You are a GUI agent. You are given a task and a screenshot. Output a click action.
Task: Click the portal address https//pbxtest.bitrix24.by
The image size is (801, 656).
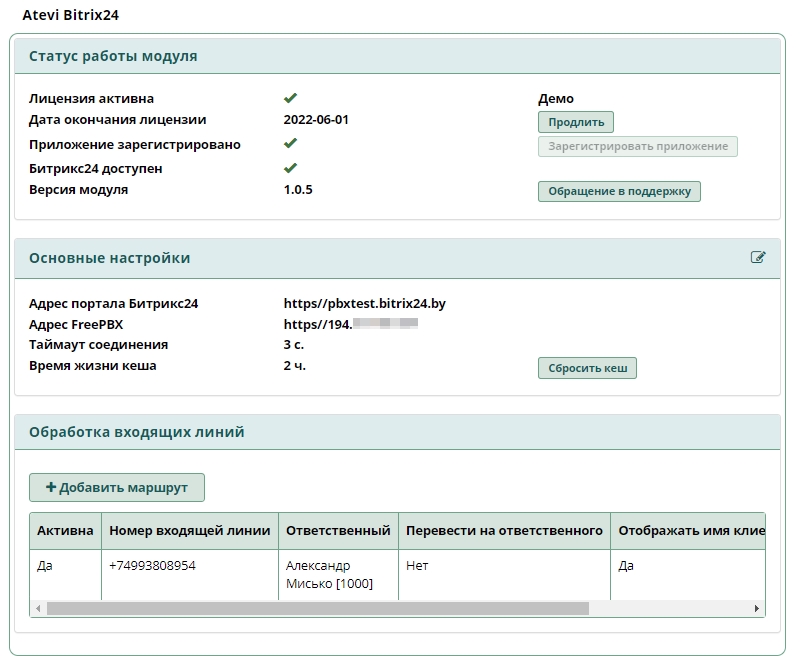364,304
